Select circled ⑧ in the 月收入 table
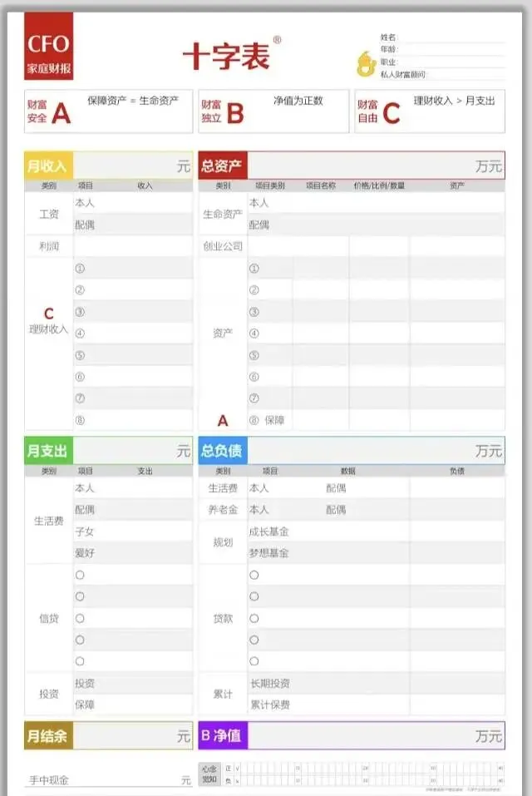 (x=80, y=420)
